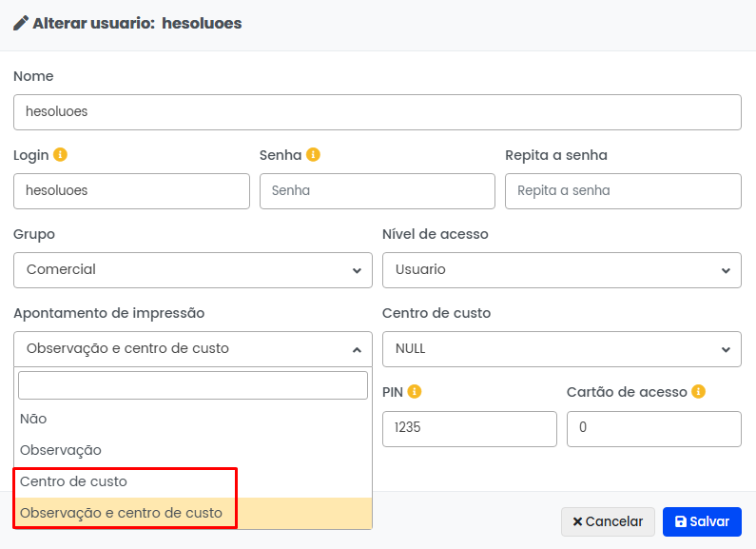The width and height of the screenshot is (756, 549).
Task: Click the Senha info icon
Action: 313,155
